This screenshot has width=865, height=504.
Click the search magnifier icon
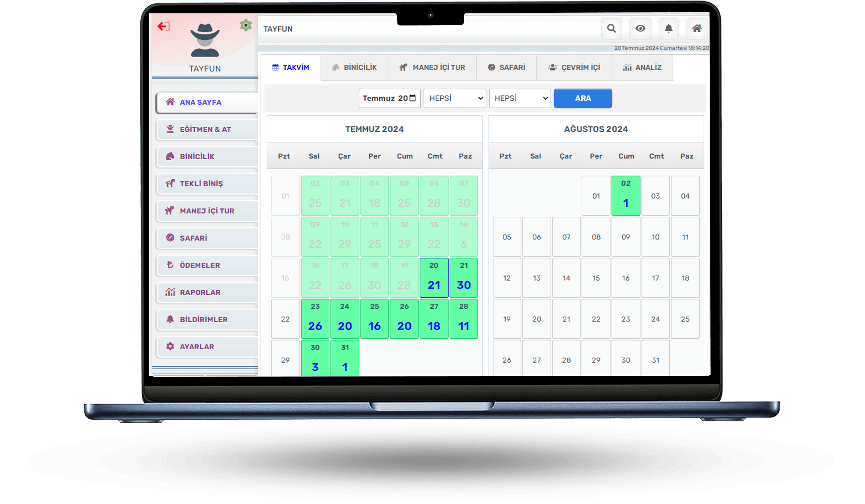(611, 28)
